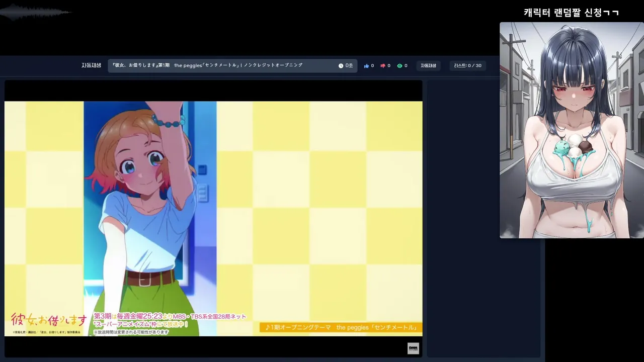Click the 자동재생 label left of the title bar

(x=91, y=65)
